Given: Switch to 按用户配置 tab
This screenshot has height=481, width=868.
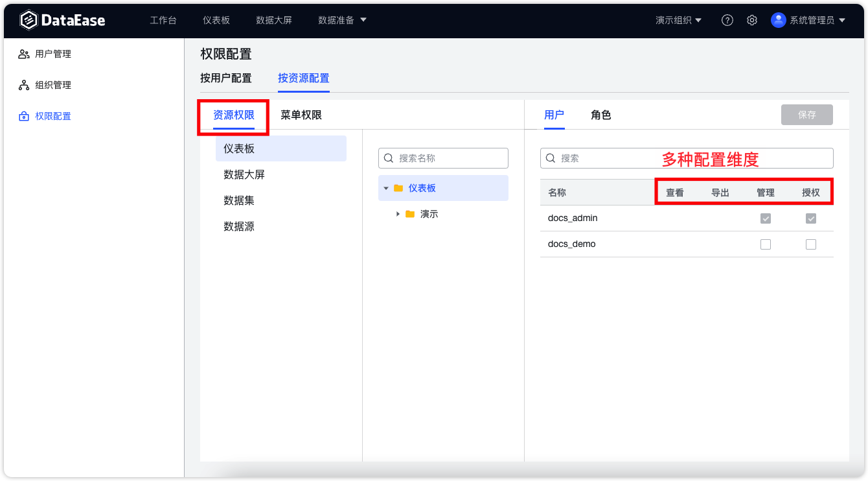Looking at the screenshot, I should 226,78.
